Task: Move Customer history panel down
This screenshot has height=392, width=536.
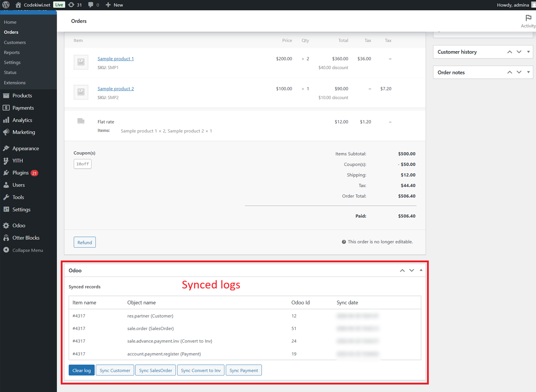Action: click(519, 52)
